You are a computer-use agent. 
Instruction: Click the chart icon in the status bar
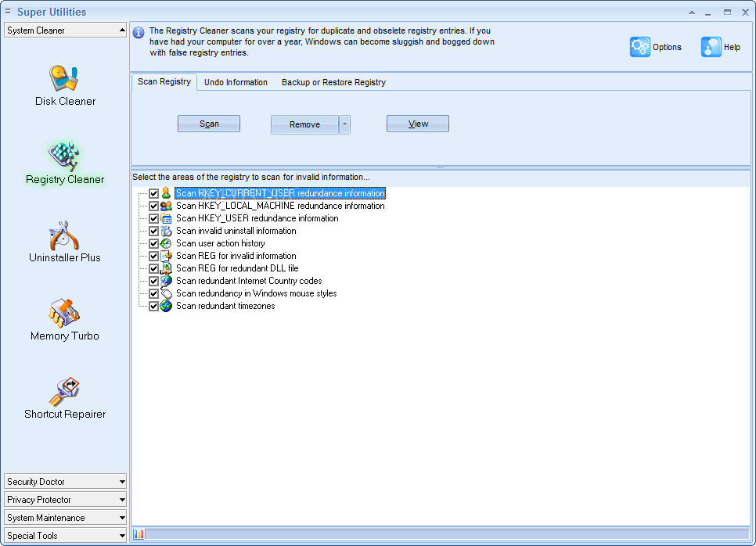coord(139,534)
